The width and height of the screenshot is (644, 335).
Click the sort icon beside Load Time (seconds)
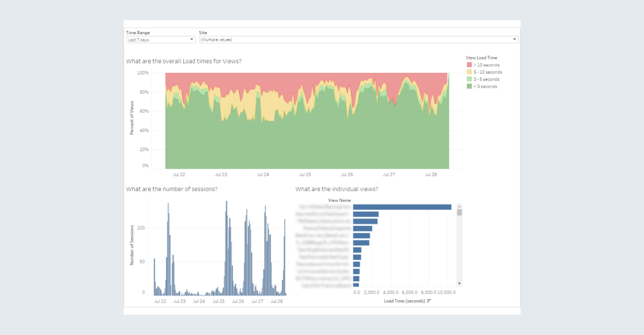[x=429, y=301]
